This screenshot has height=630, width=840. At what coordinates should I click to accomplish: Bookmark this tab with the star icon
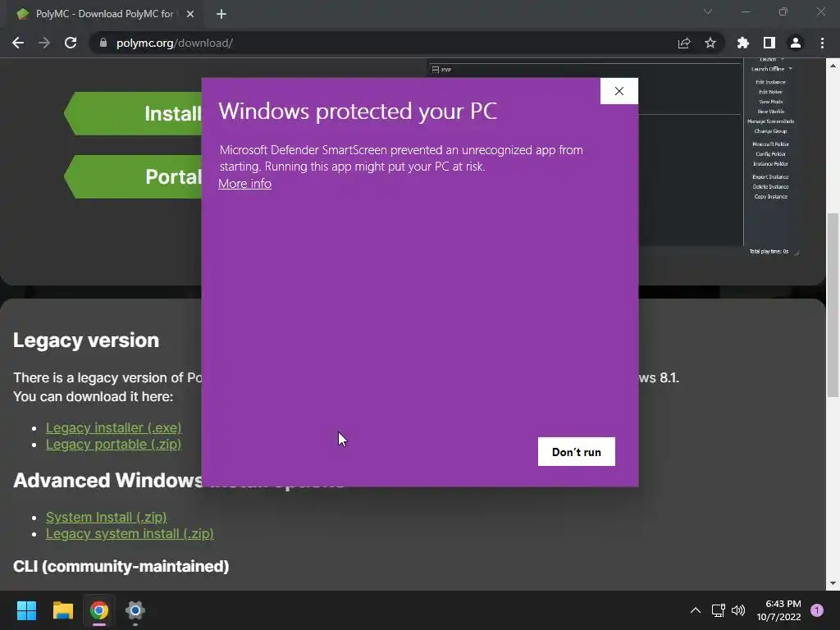tap(710, 43)
